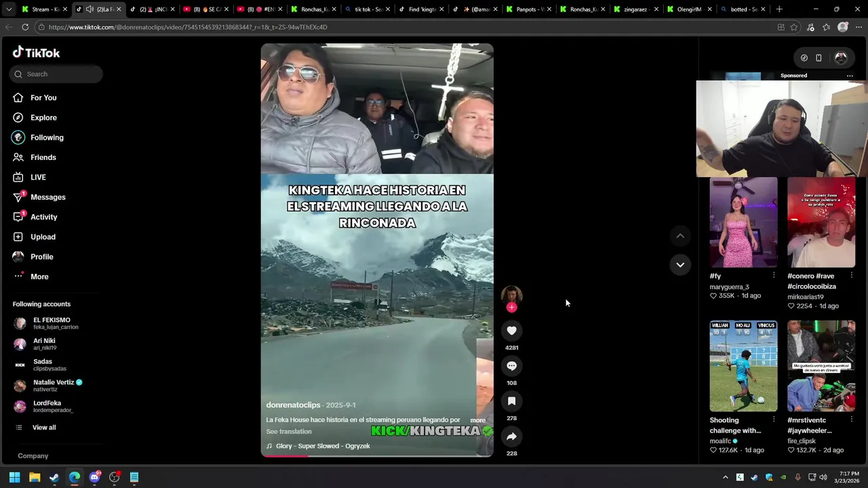This screenshot has width=868, height=488.
Task: Click the video progress bar
Action: [377, 455]
